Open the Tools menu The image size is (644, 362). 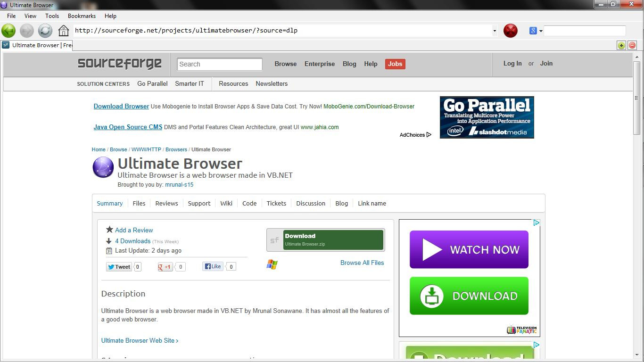pyautogui.click(x=52, y=16)
